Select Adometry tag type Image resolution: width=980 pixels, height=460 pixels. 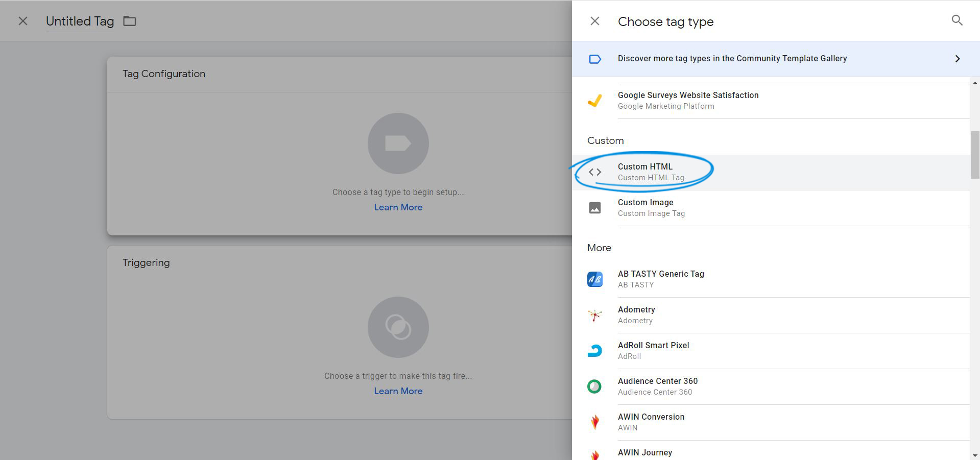tap(771, 315)
